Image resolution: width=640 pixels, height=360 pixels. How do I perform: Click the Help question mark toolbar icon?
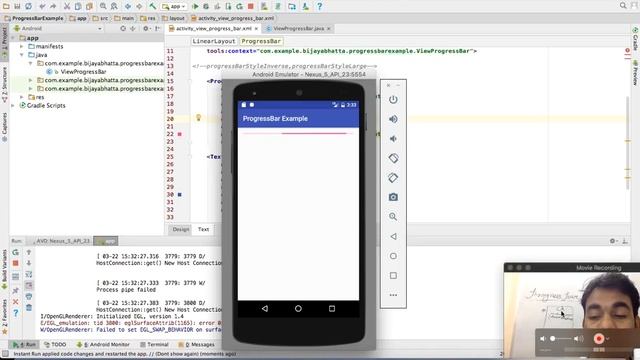click(320, 6)
